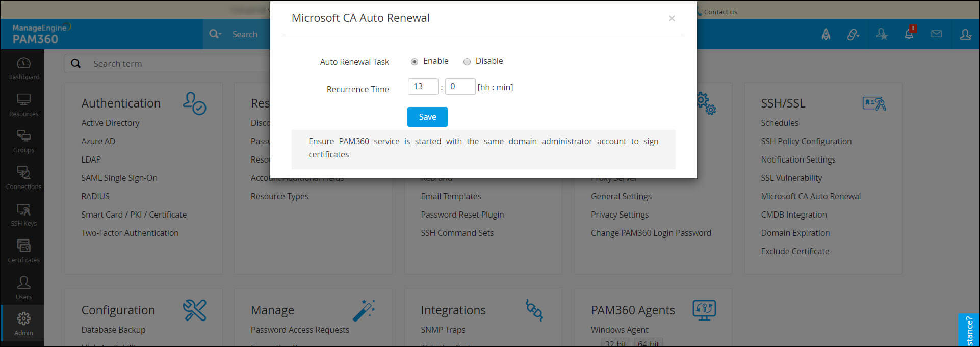This screenshot has width=980, height=347.
Task: Open Connections in the sidebar
Action: (23, 178)
